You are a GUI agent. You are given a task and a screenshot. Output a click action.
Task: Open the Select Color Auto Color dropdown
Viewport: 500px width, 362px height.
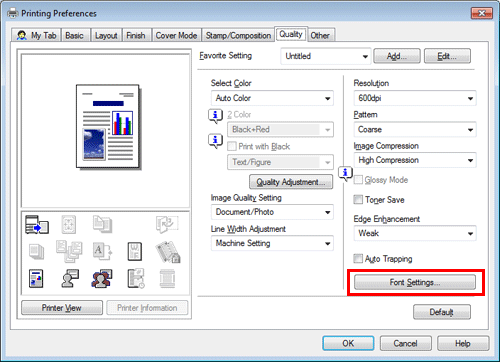tap(272, 98)
